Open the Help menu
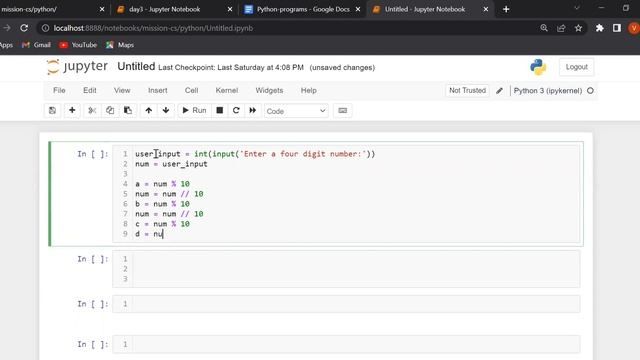This screenshot has width=640, height=360. (x=309, y=90)
